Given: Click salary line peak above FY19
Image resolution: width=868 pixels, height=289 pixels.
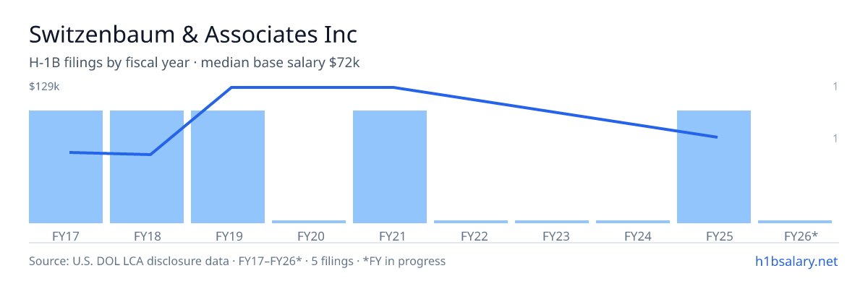Looking at the screenshot, I should tap(231, 87).
